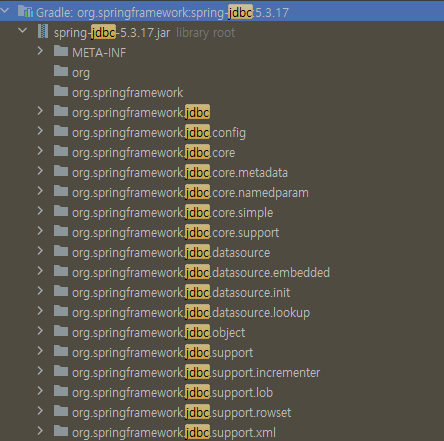
Task: Click folder icon of jdbc.support package
Action: 61,351
